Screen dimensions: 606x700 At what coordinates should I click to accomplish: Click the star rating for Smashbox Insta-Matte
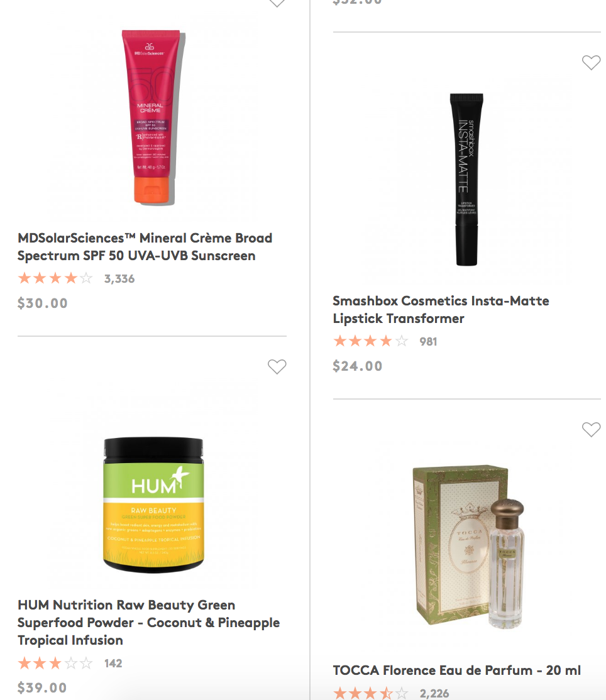click(371, 341)
